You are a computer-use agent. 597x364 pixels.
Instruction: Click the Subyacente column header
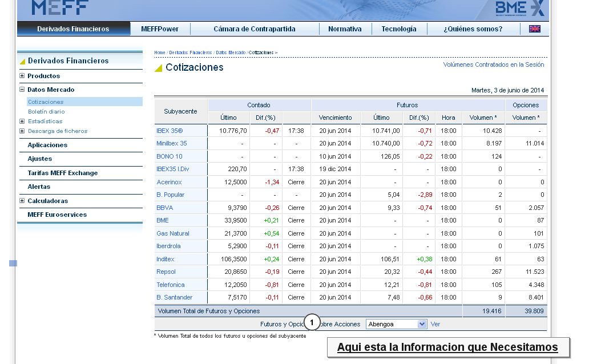pyautogui.click(x=180, y=111)
